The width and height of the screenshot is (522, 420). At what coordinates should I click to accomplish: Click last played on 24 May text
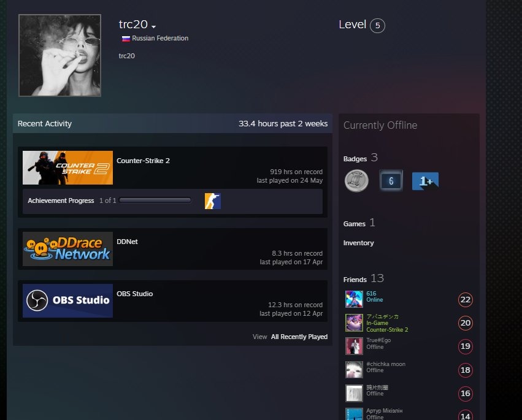[x=290, y=180]
